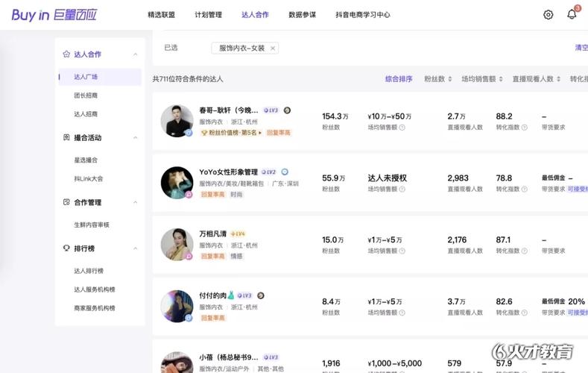Click the 撮合活动 sidebar section icon

click(x=66, y=137)
